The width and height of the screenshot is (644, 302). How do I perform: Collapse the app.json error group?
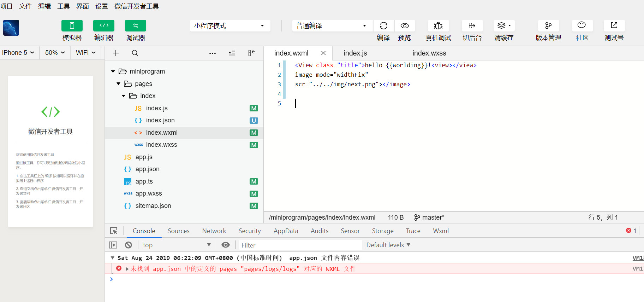coord(112,258)
